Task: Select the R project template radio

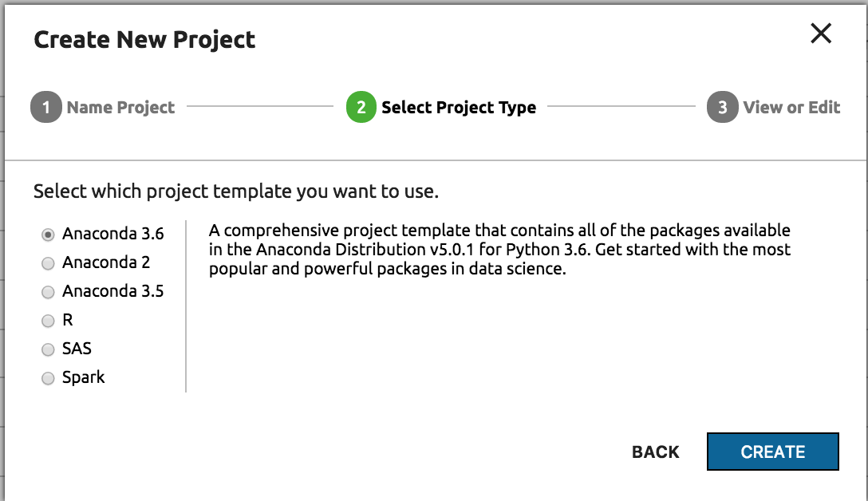Action: click(x=48, y=321)
